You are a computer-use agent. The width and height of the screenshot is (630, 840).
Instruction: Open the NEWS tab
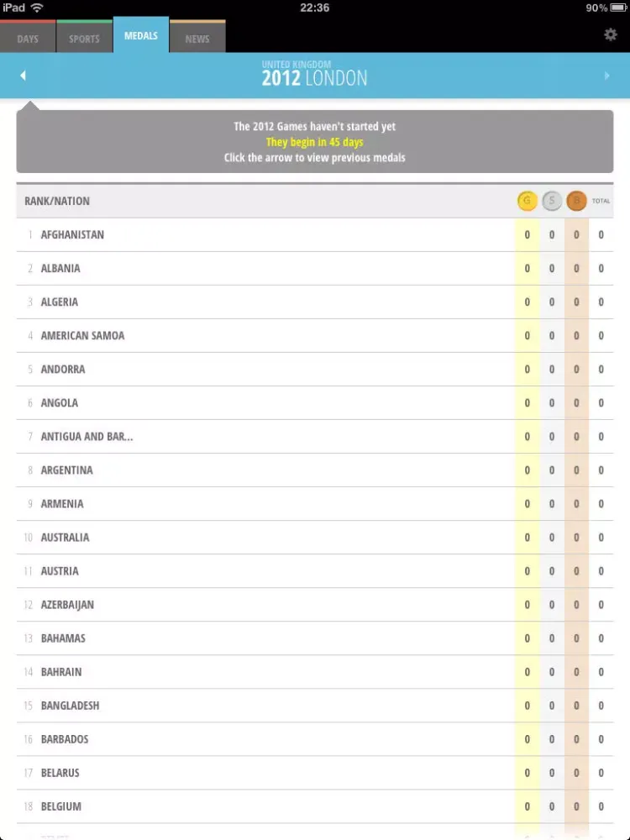197,38
